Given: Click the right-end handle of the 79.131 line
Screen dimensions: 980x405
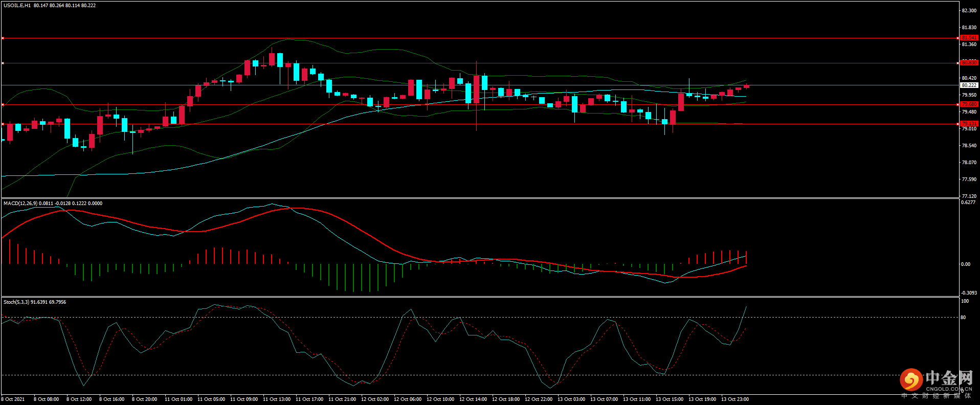Looking at the screenshot, I should [957, 124].
